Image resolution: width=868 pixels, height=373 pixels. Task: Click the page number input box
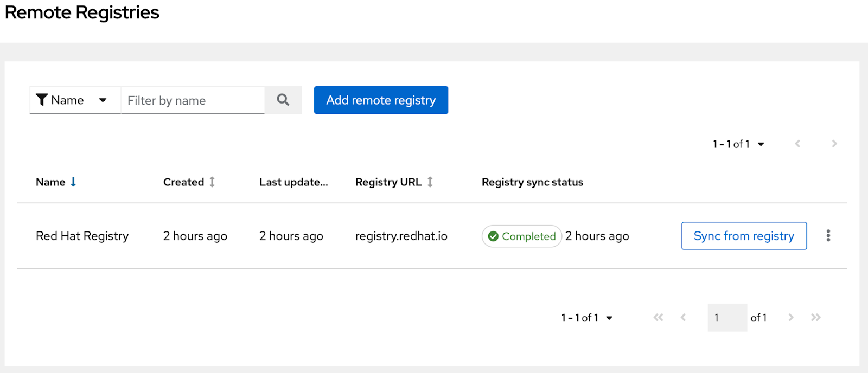point(727,318)
